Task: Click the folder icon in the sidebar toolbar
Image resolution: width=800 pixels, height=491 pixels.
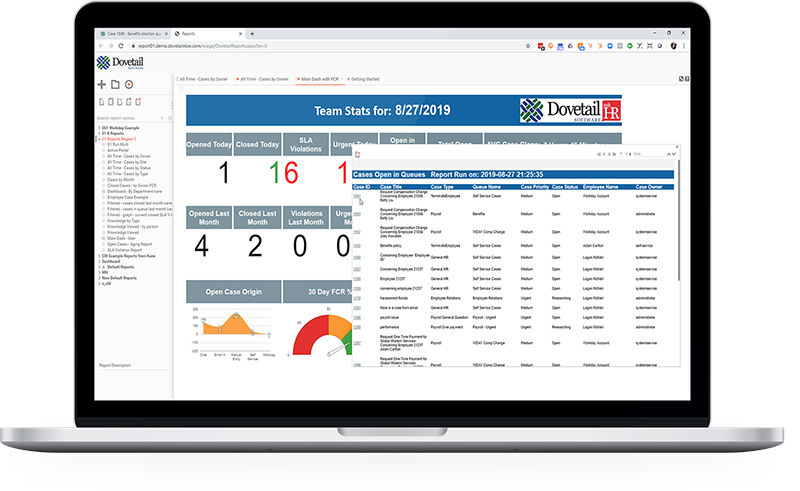Action: pos(115,85)
